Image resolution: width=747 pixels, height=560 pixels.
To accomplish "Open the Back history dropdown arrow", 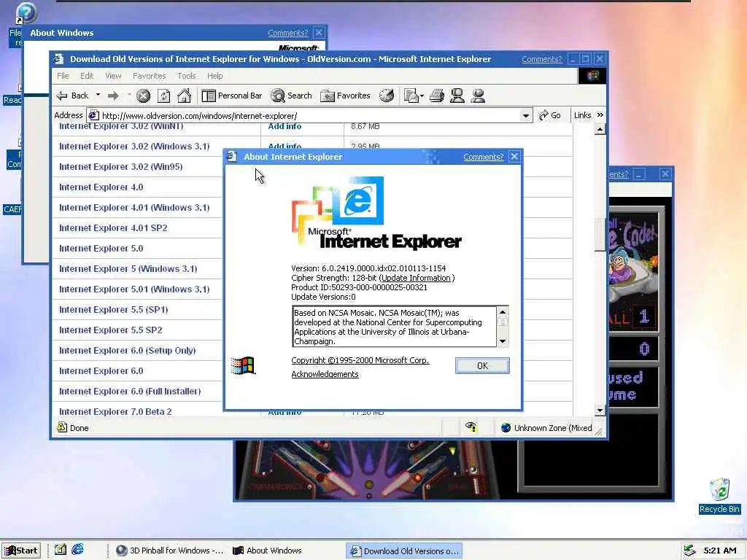I will click(x=98, y=95).
